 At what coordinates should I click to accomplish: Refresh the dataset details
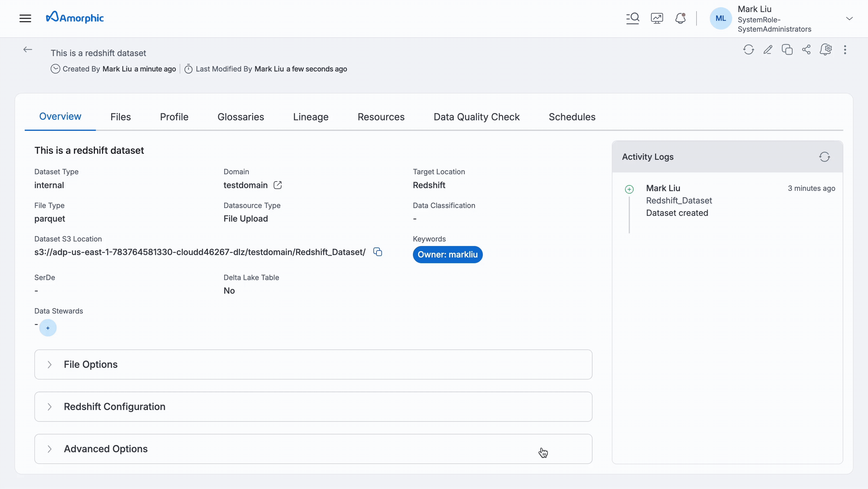[x=748, y=49]
